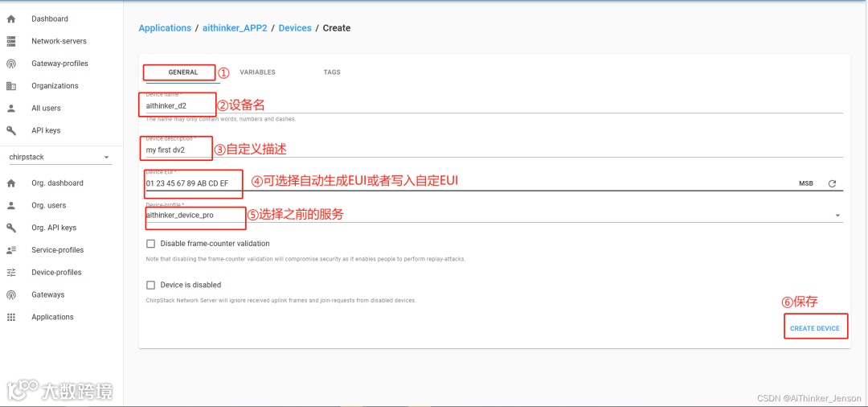Screen dimensions: 868x407
Task: Open the API keys page
Action: pyautogui.click(x=46, y=130)
